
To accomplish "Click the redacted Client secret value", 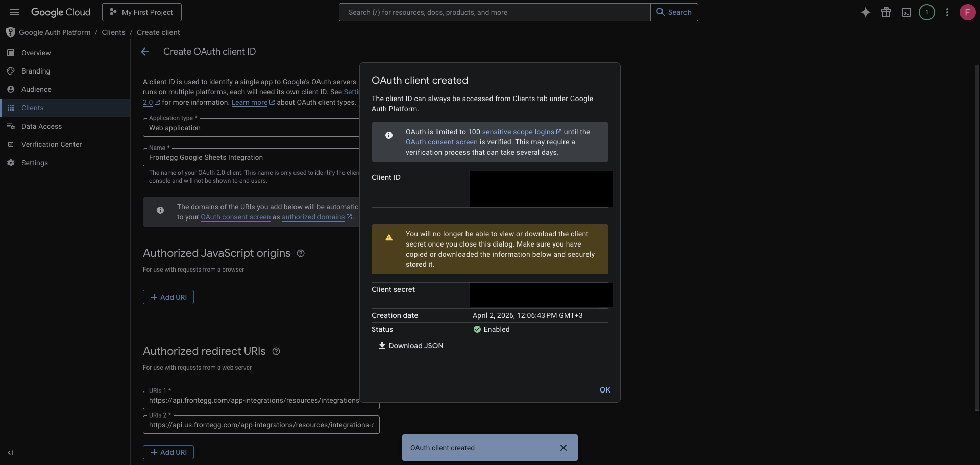I will point(541,295).
